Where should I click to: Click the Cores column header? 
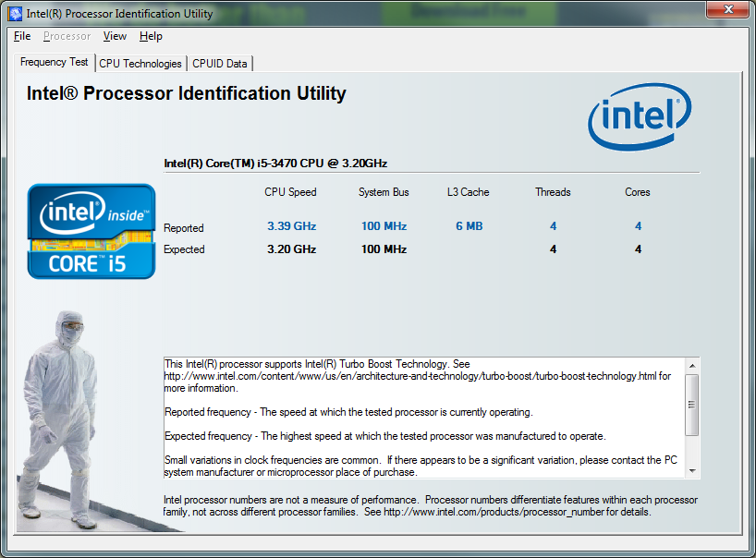click(x=638, y=192)
